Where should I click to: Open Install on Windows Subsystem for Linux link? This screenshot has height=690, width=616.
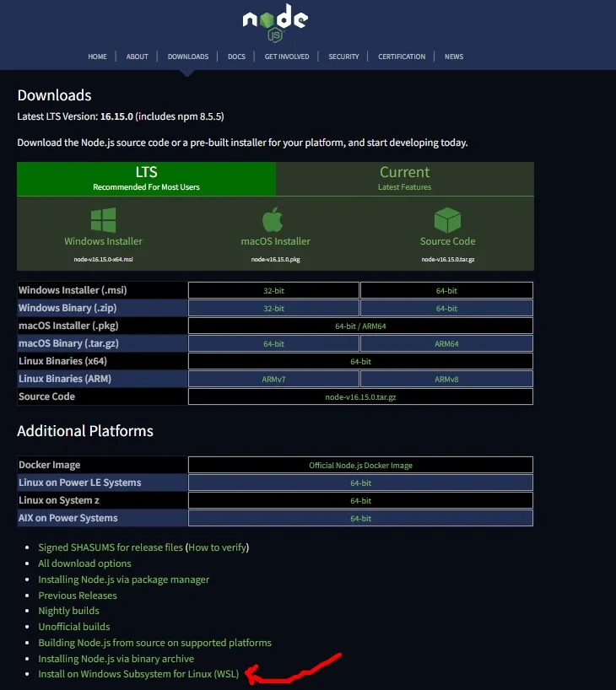tap(138, 675)
